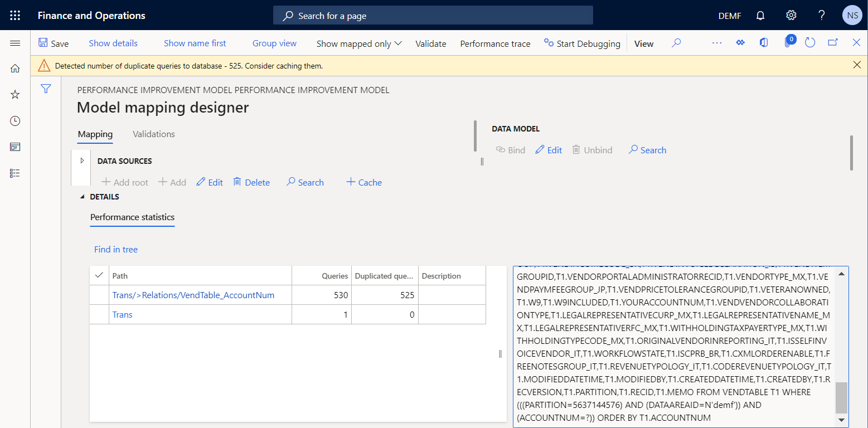868x428 pixels.
Task: Open Trans/>Relations/VendTable_AccountNum path link
Action: click(x=193, y=295)
